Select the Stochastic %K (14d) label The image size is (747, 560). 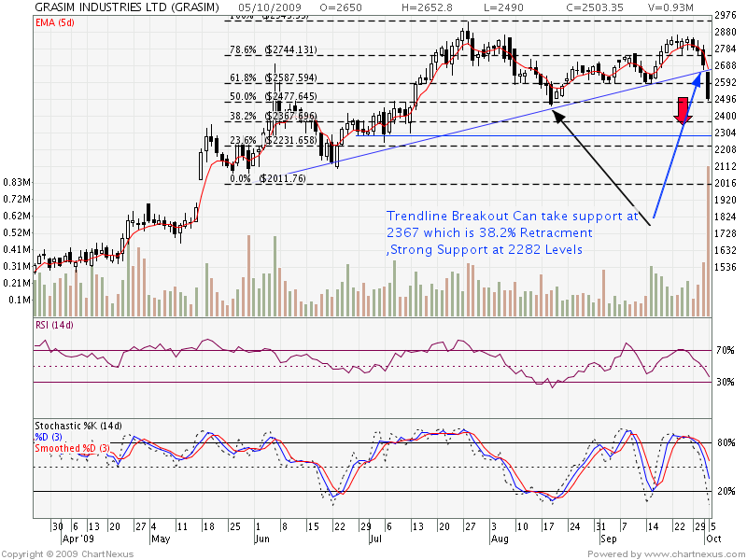click(78, 426)
